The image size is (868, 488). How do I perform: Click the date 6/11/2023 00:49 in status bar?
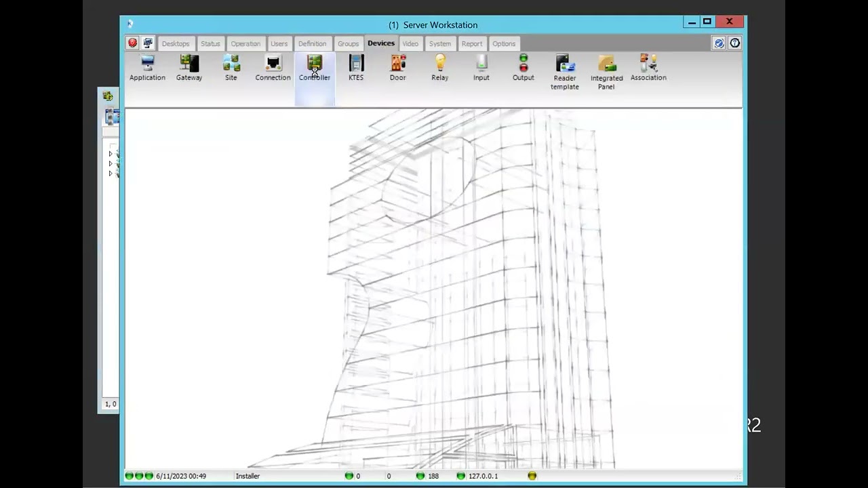click(x=181, y=476)
